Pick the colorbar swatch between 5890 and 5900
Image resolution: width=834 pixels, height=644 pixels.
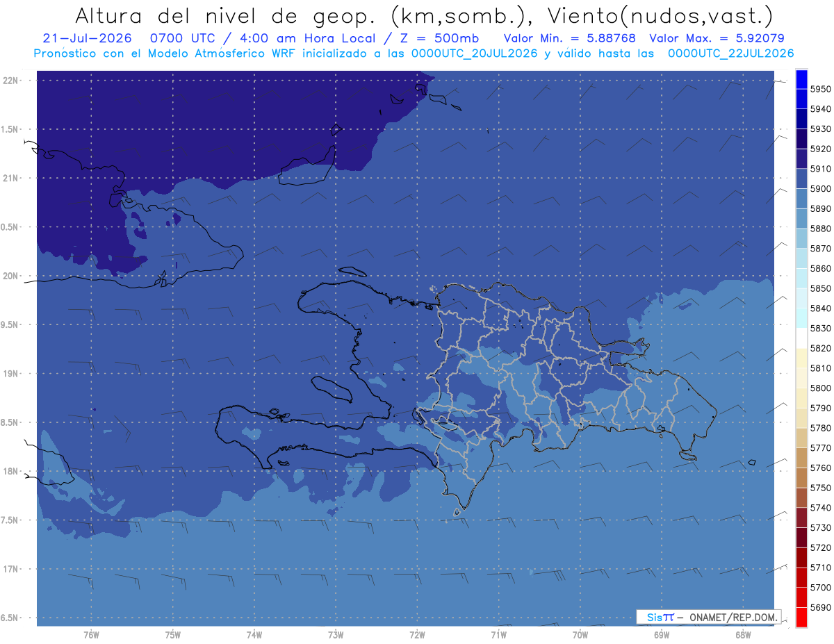(x=801, y=199)
